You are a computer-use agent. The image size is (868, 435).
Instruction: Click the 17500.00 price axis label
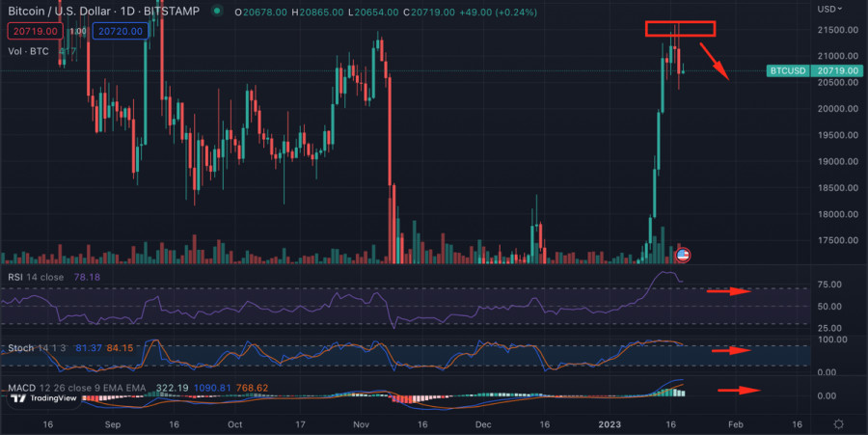[x=837, y=240]
